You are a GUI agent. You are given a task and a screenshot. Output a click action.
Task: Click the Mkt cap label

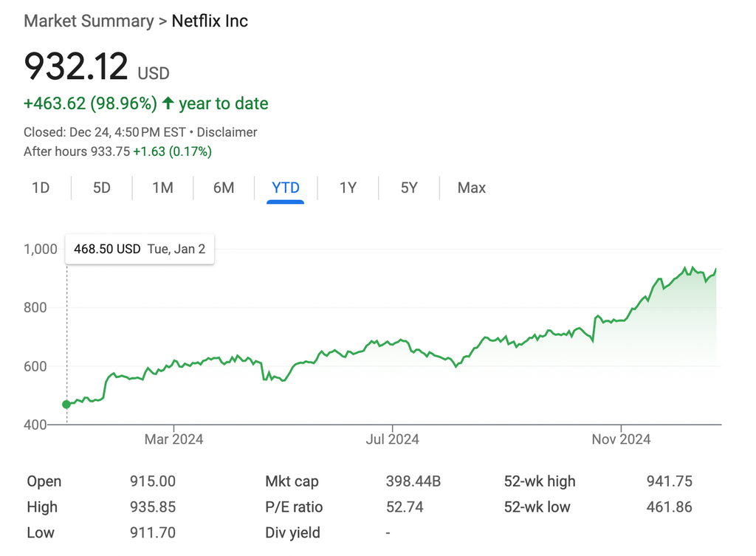[292, 481]
